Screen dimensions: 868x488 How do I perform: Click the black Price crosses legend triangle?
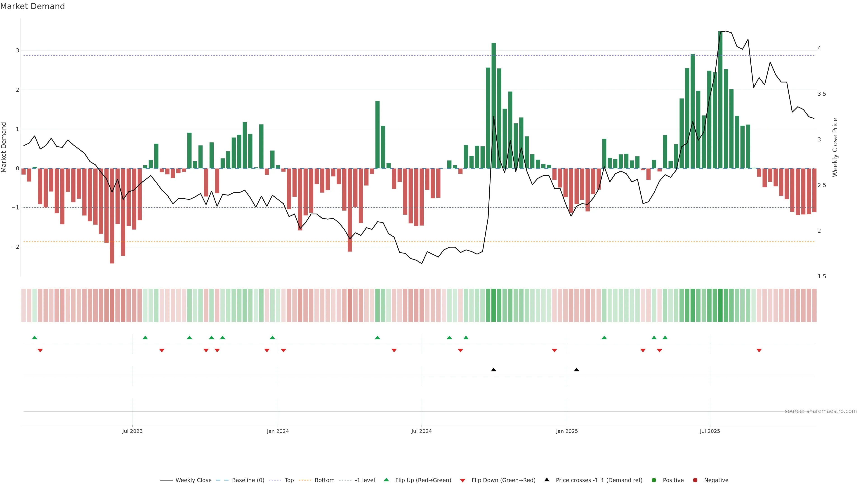pyautogui.click(x=547, y=480)
